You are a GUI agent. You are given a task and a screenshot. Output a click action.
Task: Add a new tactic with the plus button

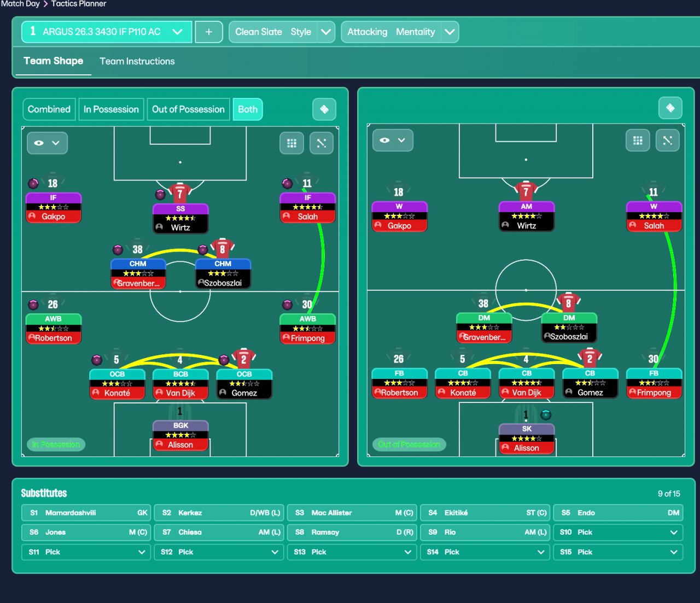[209, 32]
